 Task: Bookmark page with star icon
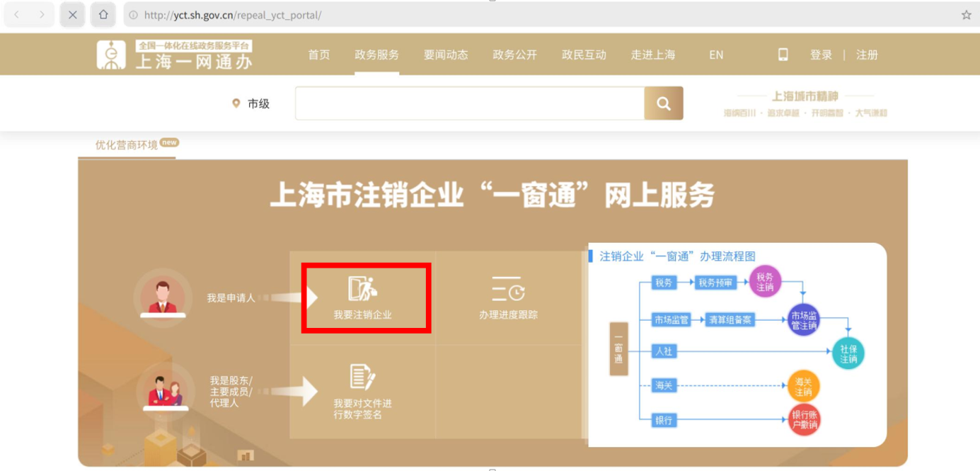(966, 15)
